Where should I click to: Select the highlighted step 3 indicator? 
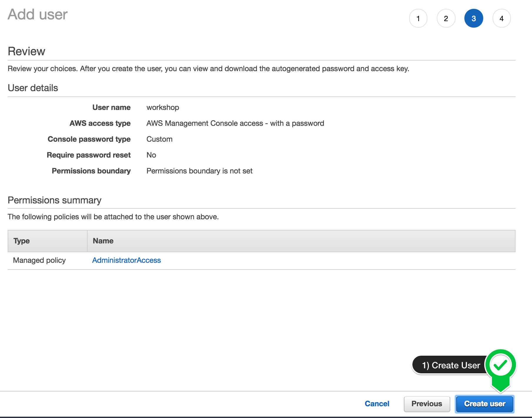coord(474,18)
